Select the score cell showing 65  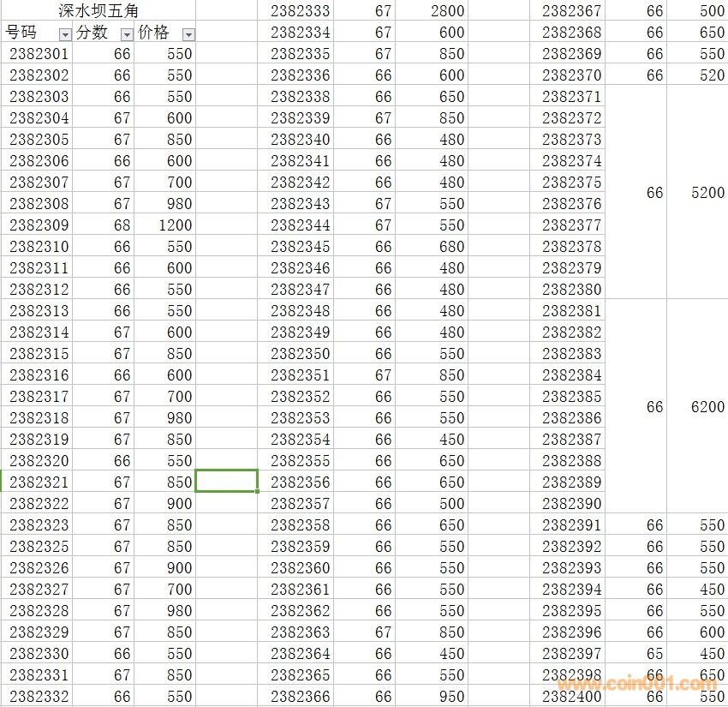[x=654, y=654]
